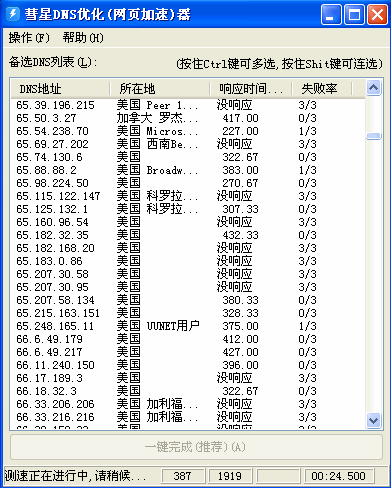The height and width of the screenshot is (488, 391).
Task: Click response time 227.00 value
Action: pos(240,131)
